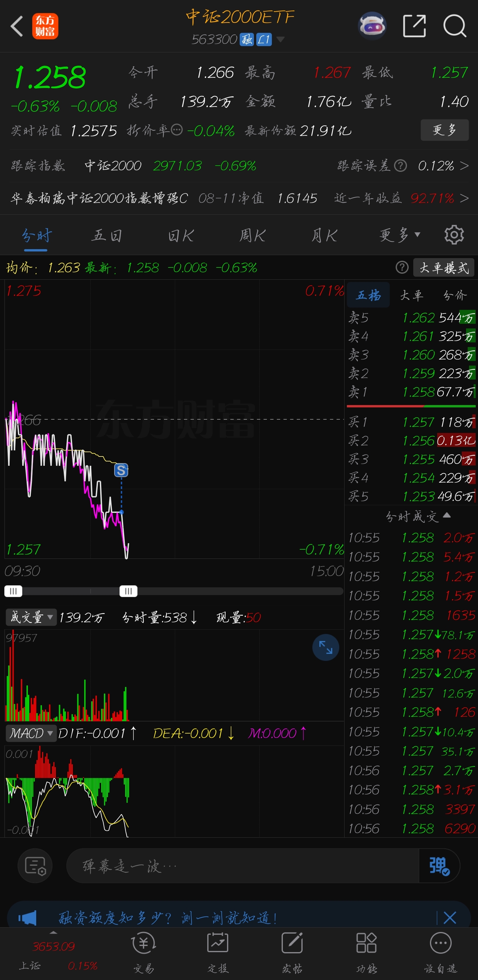478x980 pixels.
Task: Toggle 大单模式 button
Action: [444, 267]
